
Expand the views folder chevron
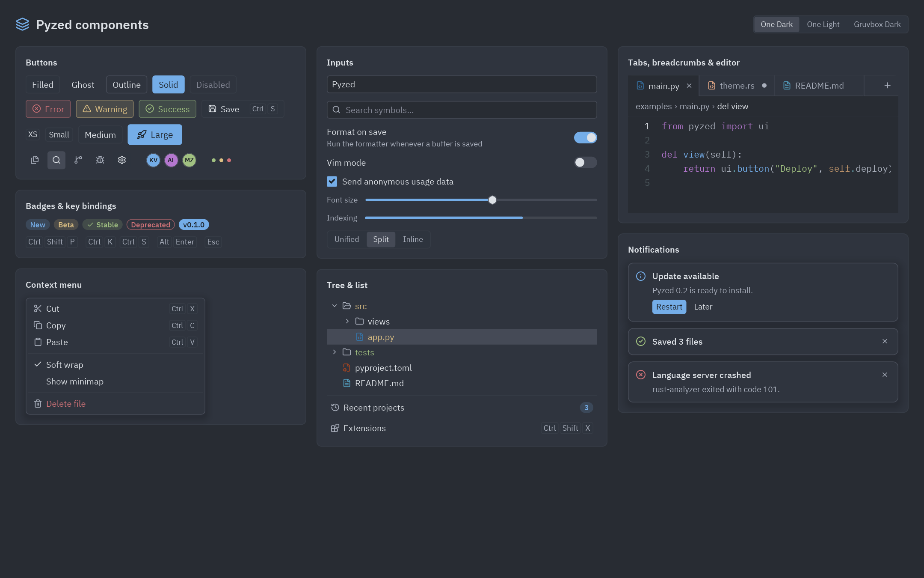[347, 321]
